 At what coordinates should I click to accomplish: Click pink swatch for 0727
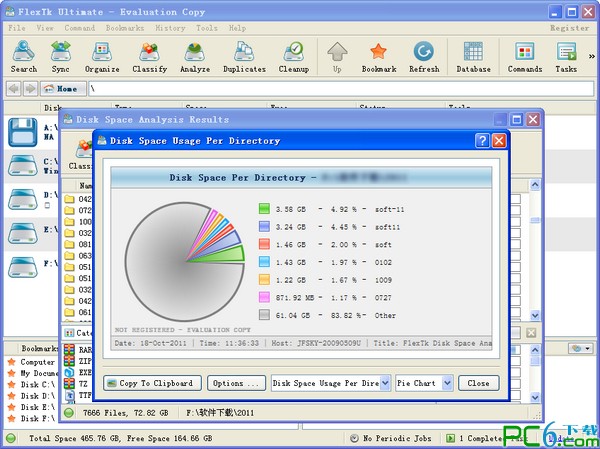tap(264, 297)
